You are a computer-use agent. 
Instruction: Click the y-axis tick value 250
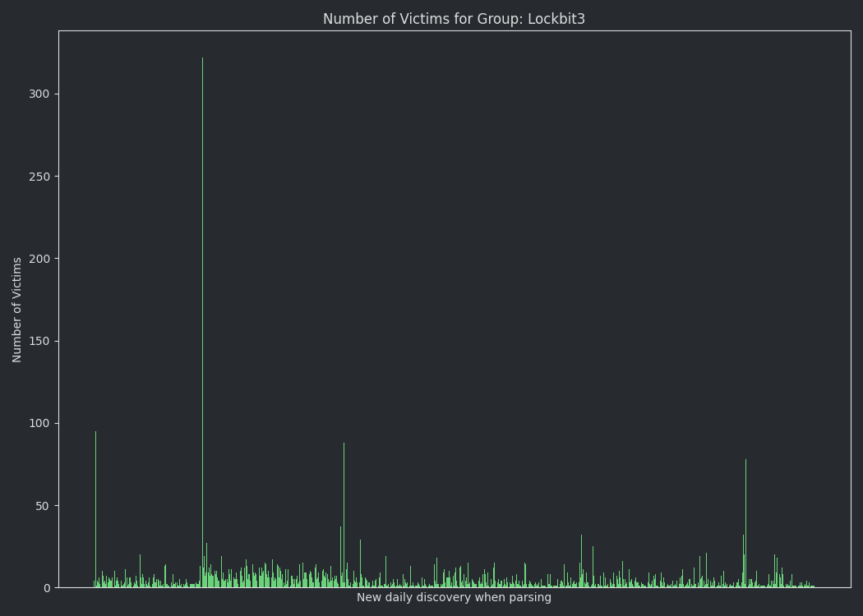tap(39, 177)
